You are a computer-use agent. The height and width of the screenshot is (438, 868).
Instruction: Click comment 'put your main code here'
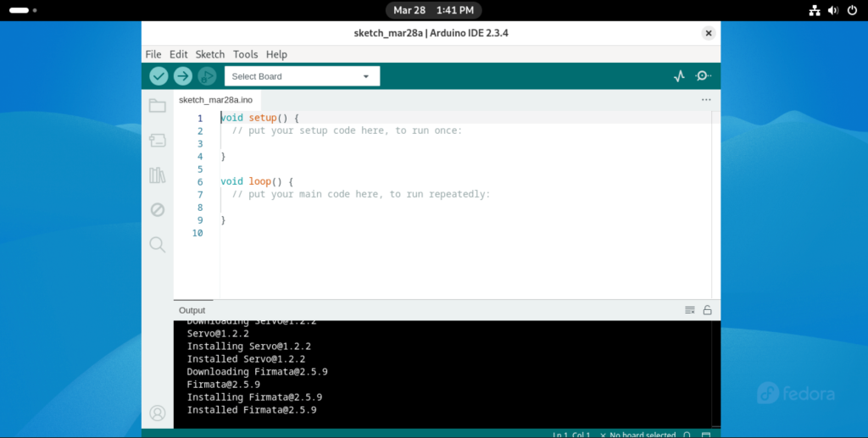(361, 194)
